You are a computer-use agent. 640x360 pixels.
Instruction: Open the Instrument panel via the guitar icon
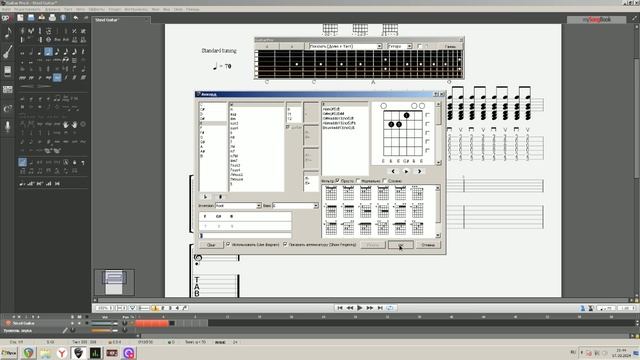pyautogui.click(x=7, y=52)
